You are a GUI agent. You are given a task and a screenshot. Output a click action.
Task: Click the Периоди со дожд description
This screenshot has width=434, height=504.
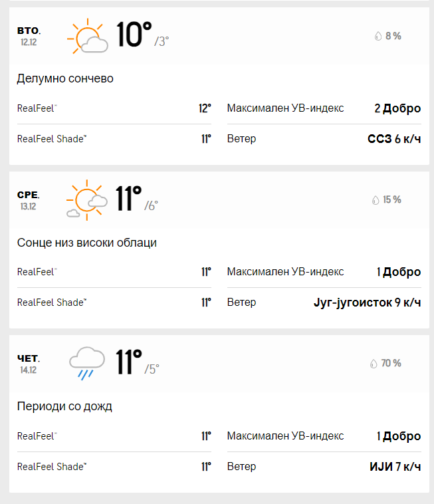[64, 406]
